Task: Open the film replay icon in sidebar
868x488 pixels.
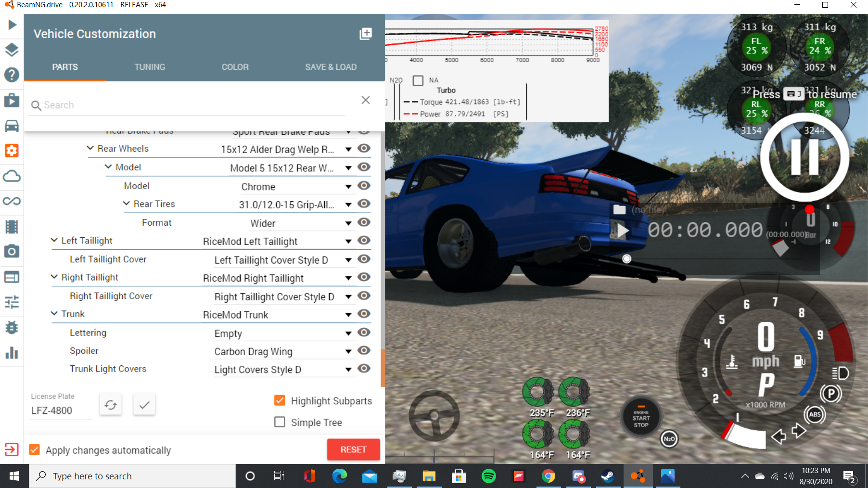Action: click(12, 226)
